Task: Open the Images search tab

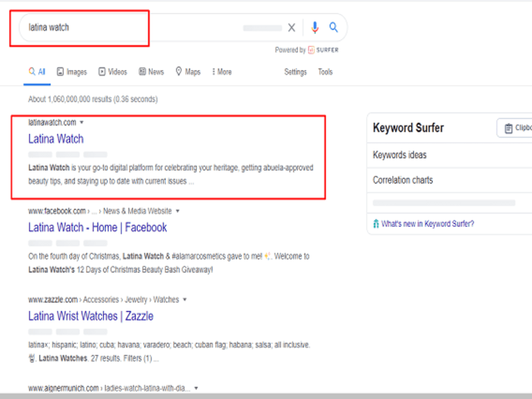Action: pos(72,72)
